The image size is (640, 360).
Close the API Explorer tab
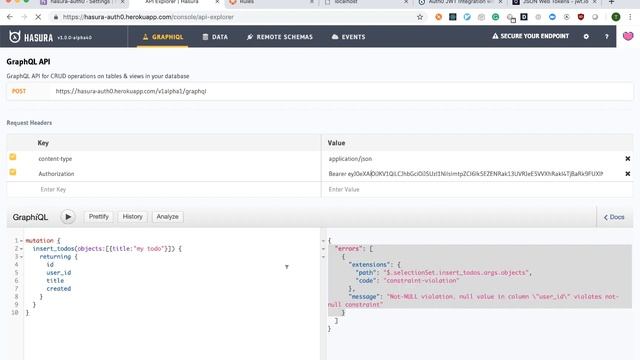pyautogui.click(x=217, y=2)
